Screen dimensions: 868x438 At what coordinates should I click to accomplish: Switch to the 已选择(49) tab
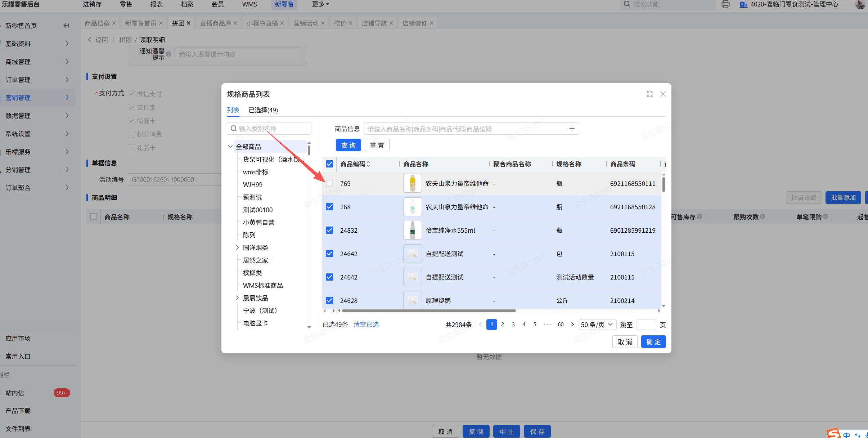tap(263, 110)
